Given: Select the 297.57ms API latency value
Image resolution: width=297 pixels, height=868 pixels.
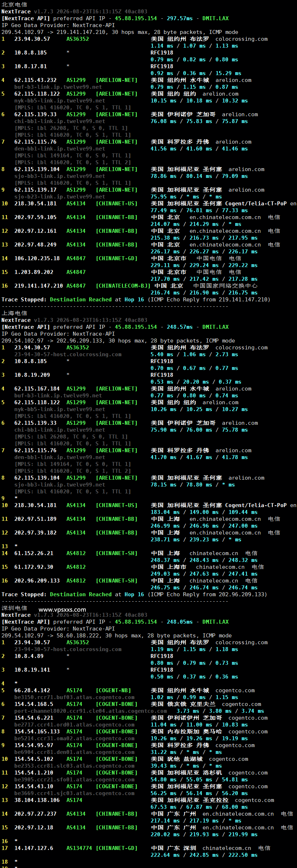Looking at the screenshot, I should (179, 18).
